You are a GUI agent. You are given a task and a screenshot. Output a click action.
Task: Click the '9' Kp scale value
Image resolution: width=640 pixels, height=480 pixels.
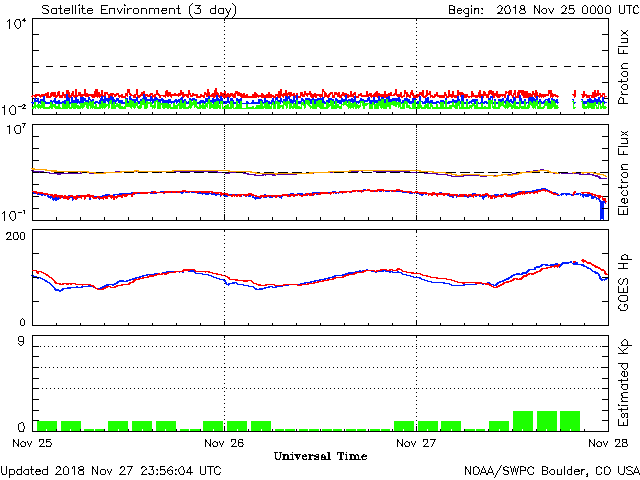(x=21, y=341)
